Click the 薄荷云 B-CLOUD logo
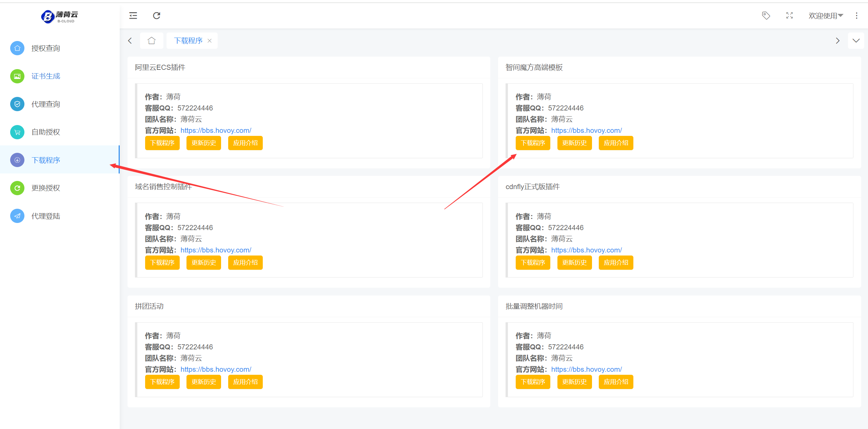The image size is (868, 429). 60,16
